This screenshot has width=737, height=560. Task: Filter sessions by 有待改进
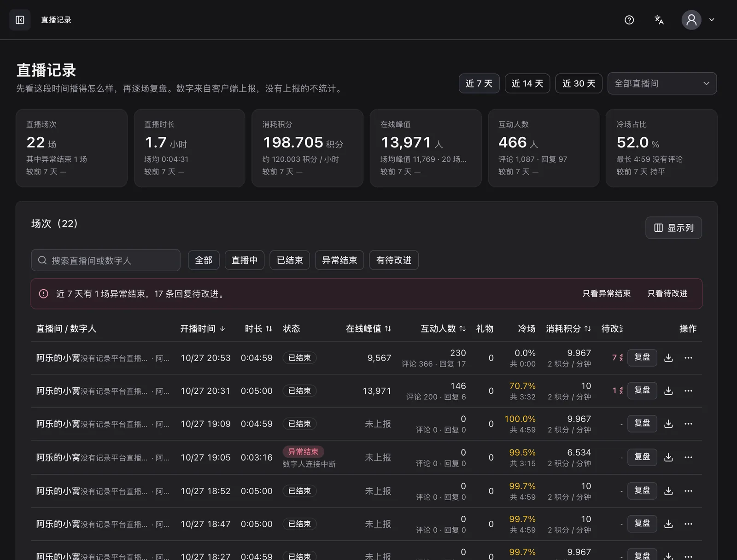394,260
